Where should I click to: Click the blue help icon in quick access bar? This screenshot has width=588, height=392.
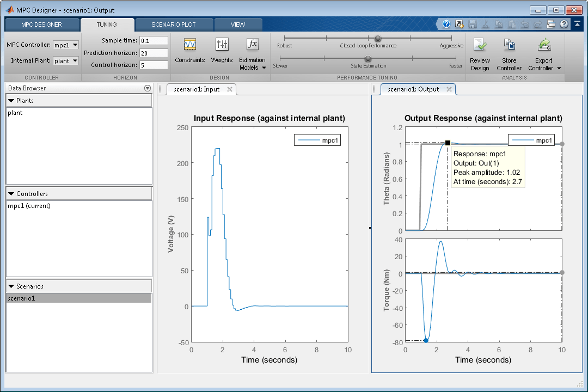click(446, 24)
